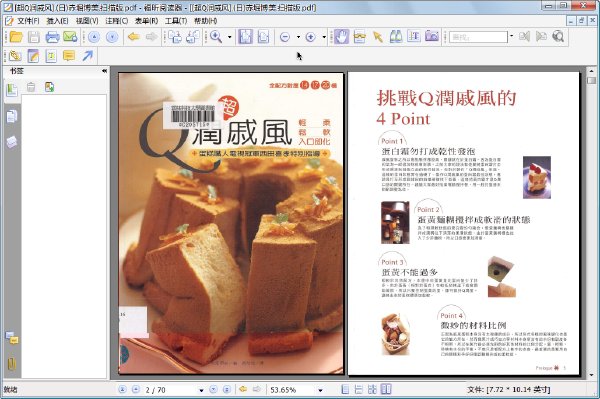The image size is (600, 399).
Task: Click the next page button in status bar
Action: (214, 389)
